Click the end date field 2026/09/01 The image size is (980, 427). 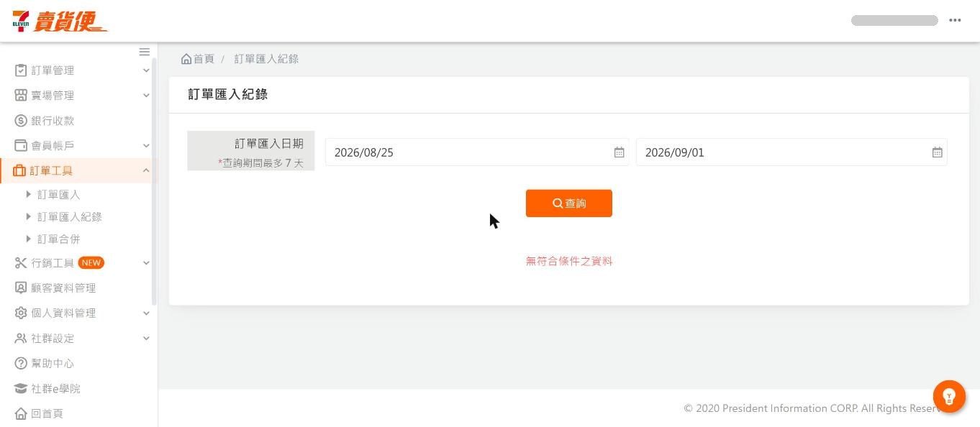pos(791,152)
